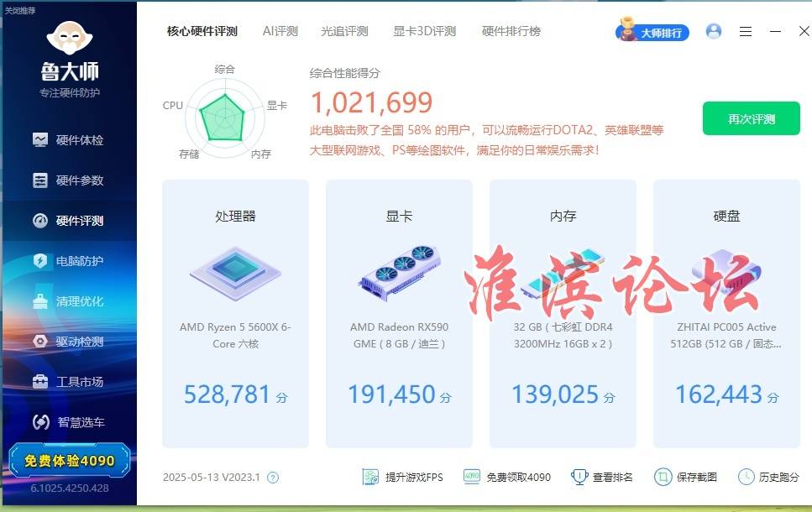Click the version number 6.1025.4250.428
This screenshot has width=812, height=512.
(x=70, y=488)
